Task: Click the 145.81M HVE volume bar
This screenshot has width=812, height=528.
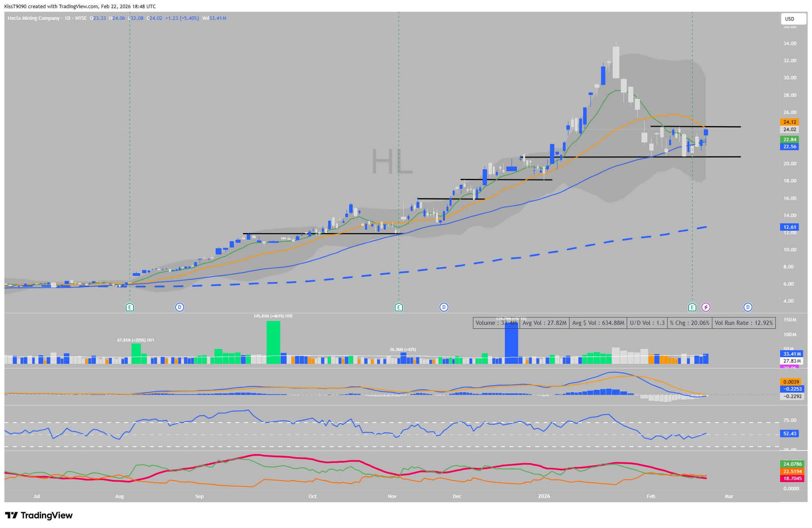Action: 273,342
